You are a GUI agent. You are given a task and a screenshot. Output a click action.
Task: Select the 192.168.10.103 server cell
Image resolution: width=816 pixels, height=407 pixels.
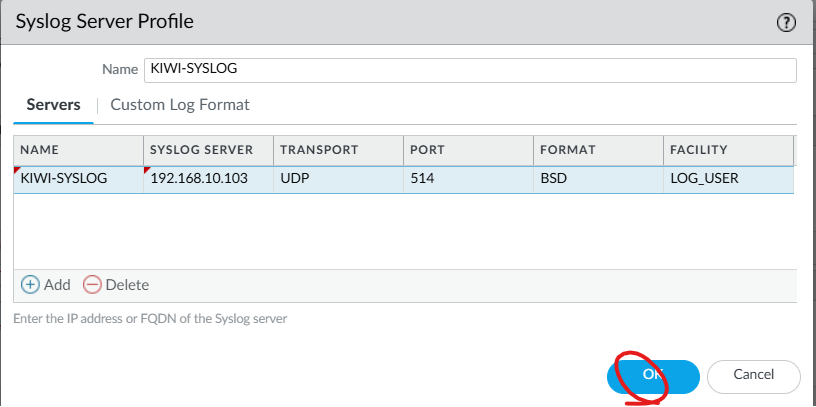(209, 180)
